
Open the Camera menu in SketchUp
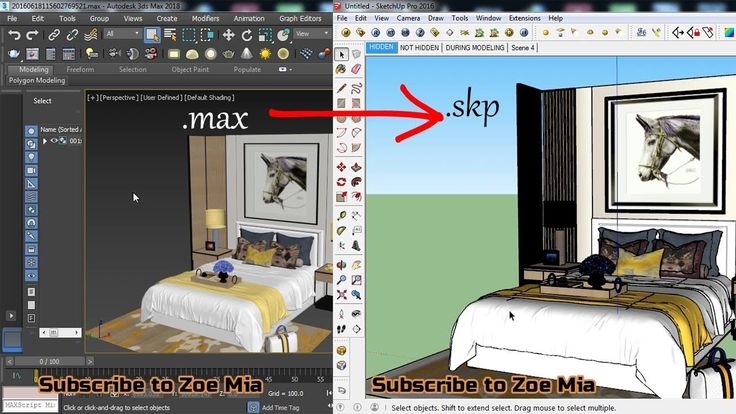point(408,18)
